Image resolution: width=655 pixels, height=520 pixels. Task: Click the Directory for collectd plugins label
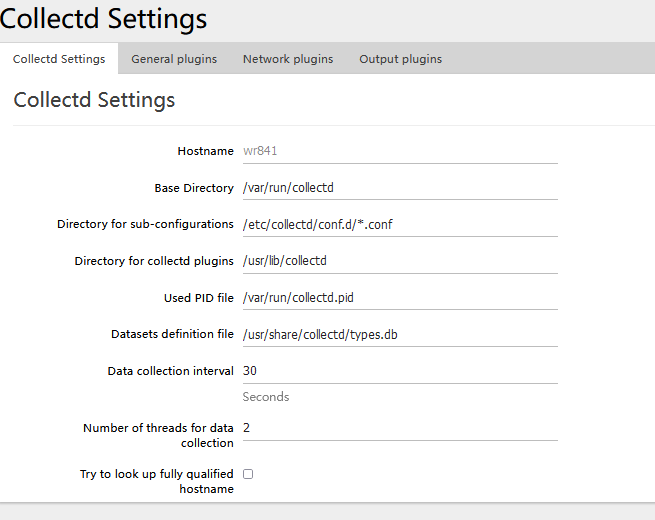(x=154, y=261)
